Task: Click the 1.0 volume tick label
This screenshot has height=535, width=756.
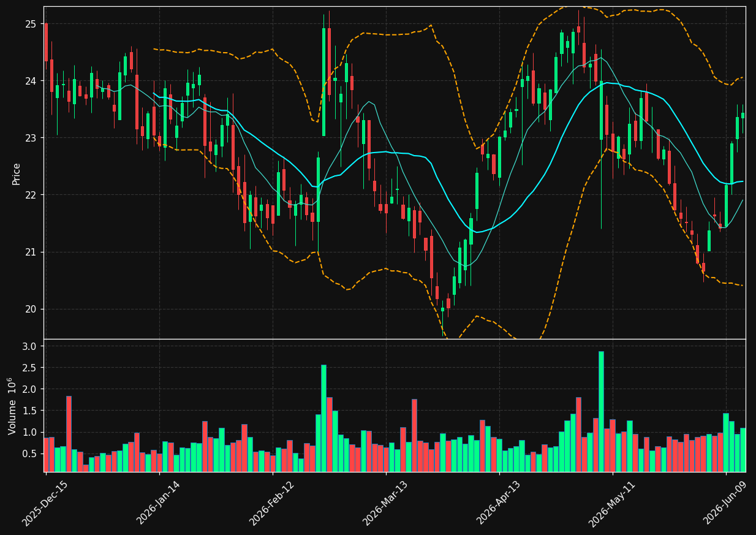Action: pyautogui.click(x=29, y=432)
